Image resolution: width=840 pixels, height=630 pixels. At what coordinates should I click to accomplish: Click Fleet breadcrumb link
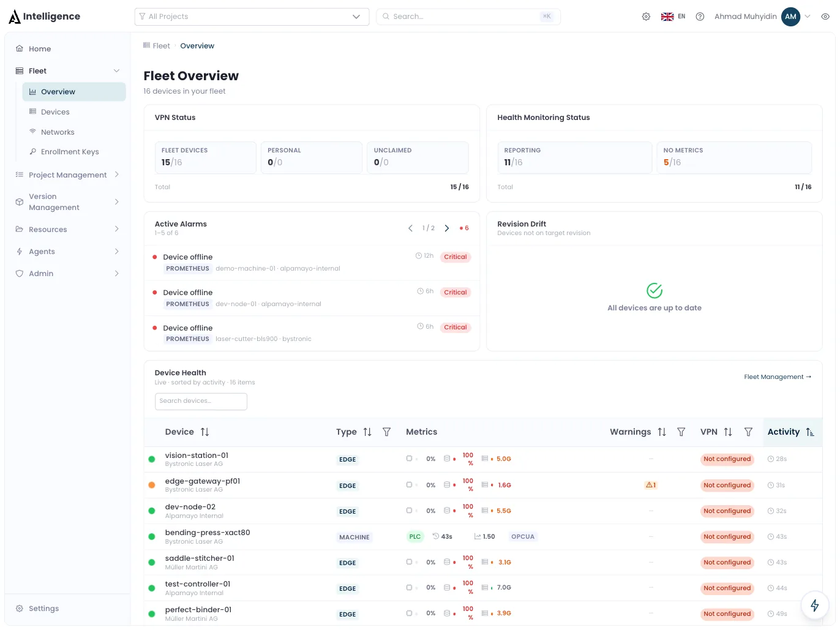161,46
